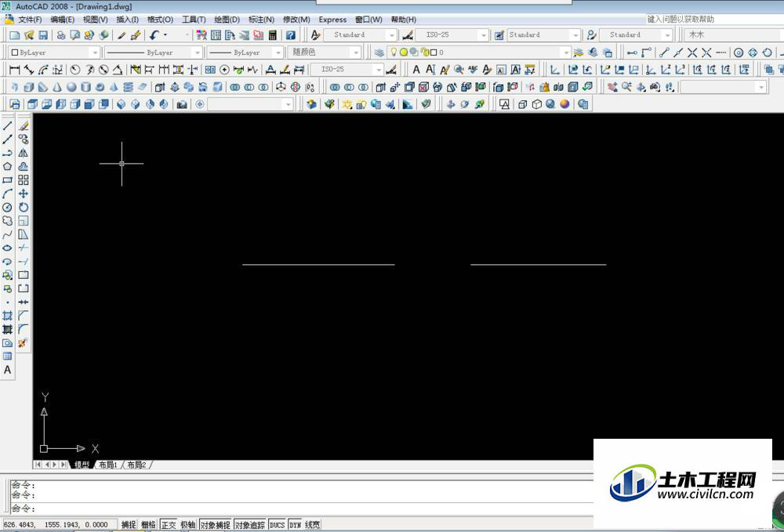Switch to the 布局1 layout tab

[108, 465]
